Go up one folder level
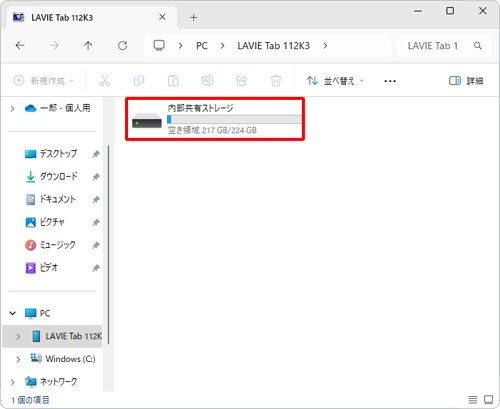 click(x=88, y=45)
